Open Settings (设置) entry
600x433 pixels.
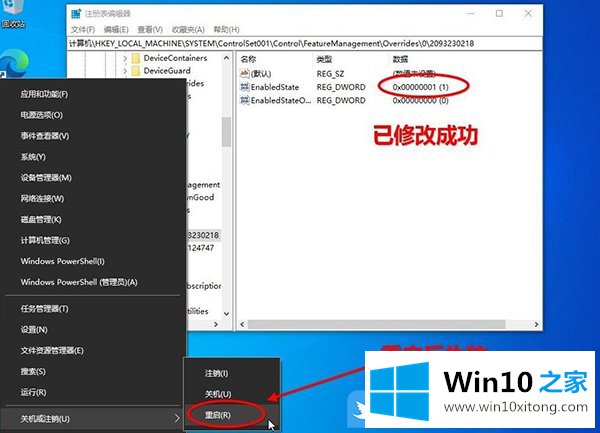click(93, 329)
